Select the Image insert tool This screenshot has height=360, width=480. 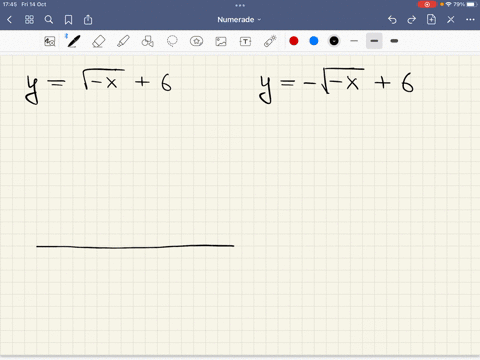[x=221, y=41]
